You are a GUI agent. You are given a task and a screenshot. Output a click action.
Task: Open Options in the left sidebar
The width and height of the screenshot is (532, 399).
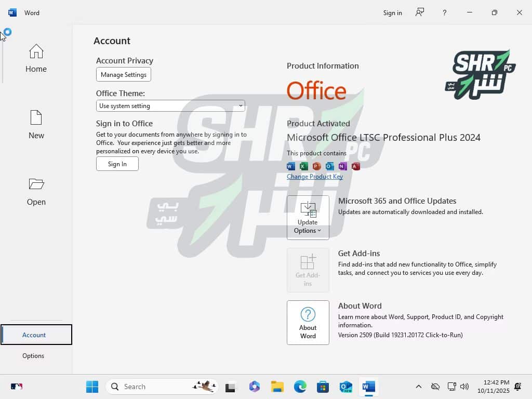(x=33, y=356)
